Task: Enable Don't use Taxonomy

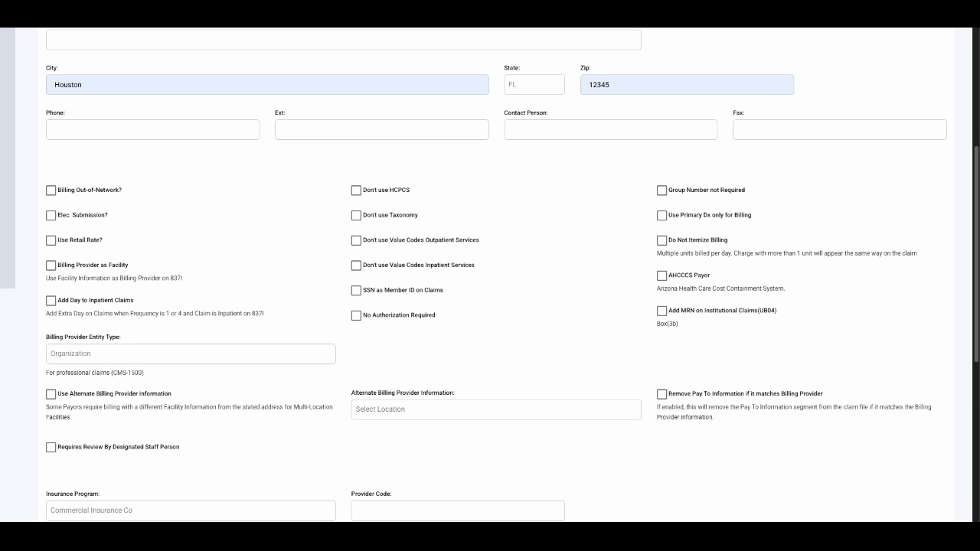Action: (x=356, y=215)
